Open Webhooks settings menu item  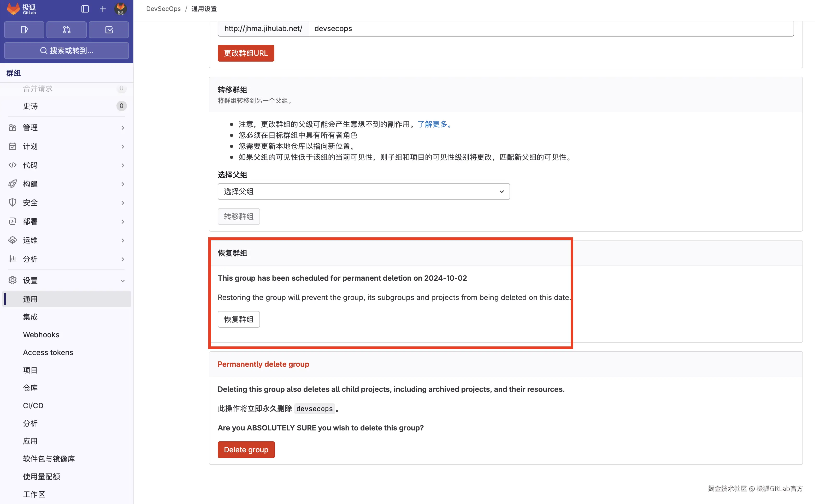click(x=41, y=335)
